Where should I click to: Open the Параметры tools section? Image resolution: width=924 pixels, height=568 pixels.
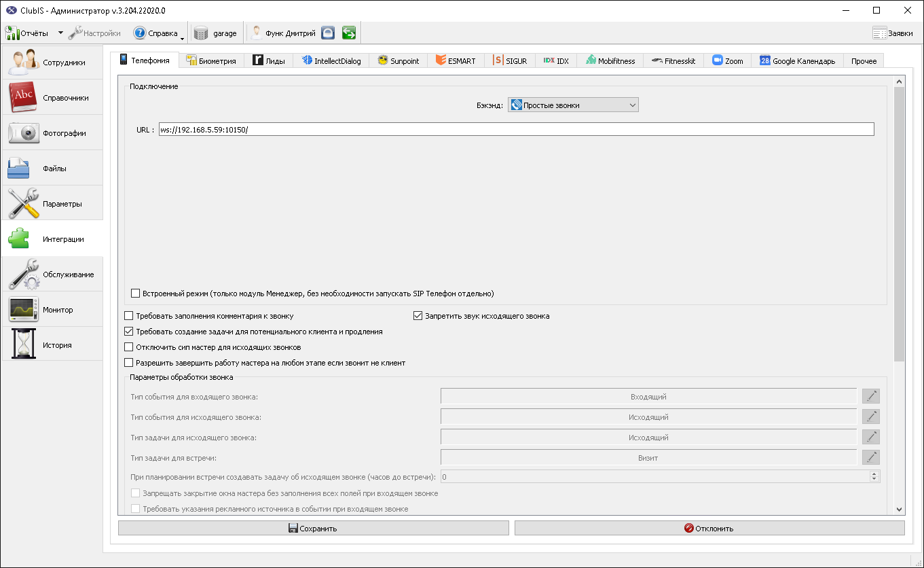click(52, 203)
